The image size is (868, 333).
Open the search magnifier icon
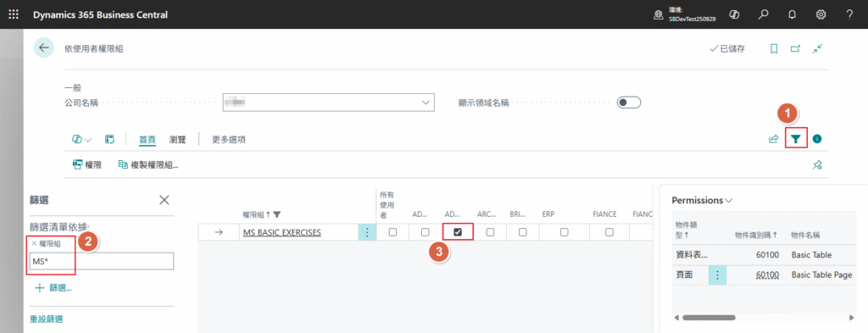[x=764, y=15]
